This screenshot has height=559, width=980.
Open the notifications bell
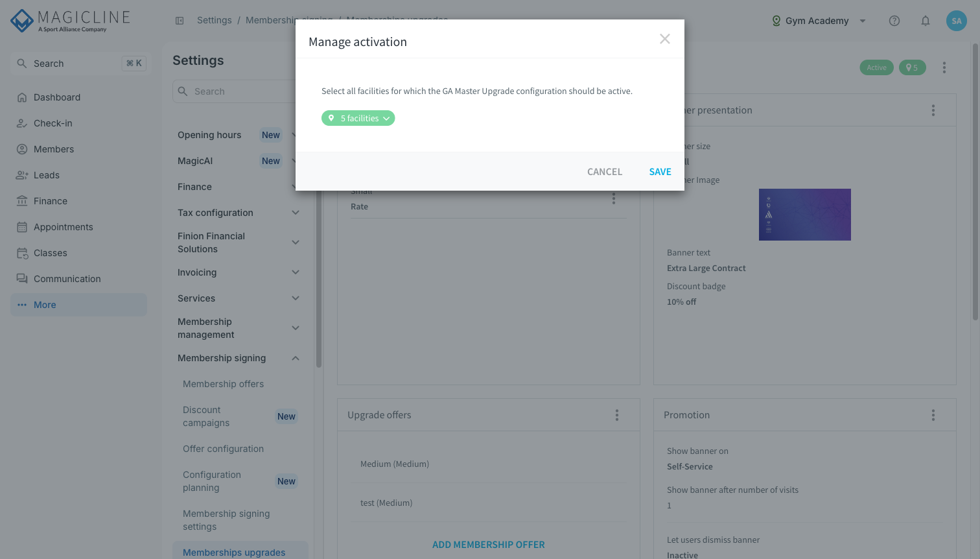click(926, 21)
